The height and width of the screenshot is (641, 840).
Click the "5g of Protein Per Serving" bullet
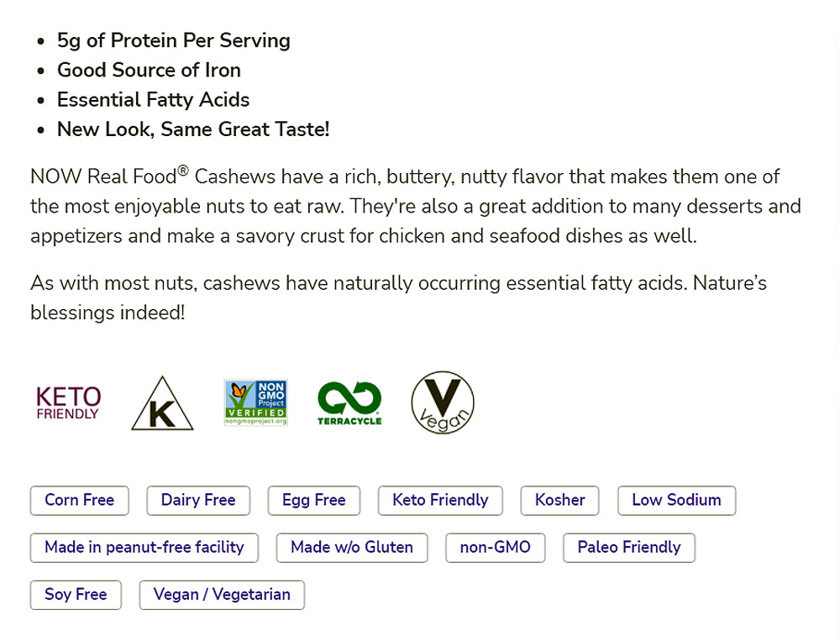[174, 40]
